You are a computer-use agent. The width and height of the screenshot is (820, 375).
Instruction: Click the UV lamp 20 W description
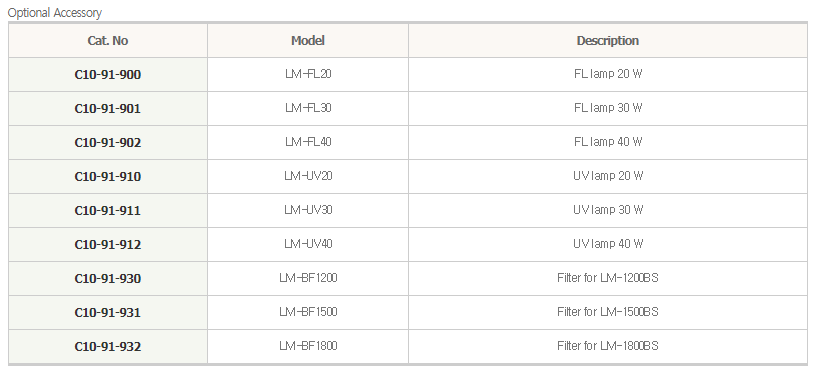(608, 176)
